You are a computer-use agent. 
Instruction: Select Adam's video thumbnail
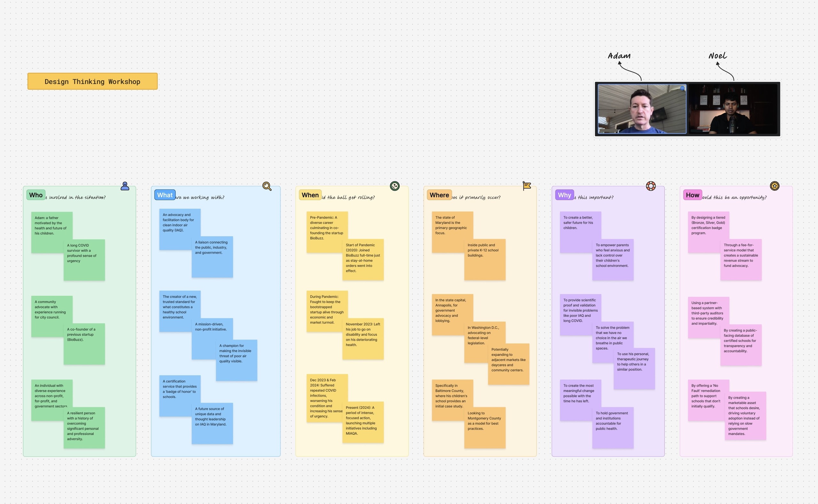pos(642,109)
